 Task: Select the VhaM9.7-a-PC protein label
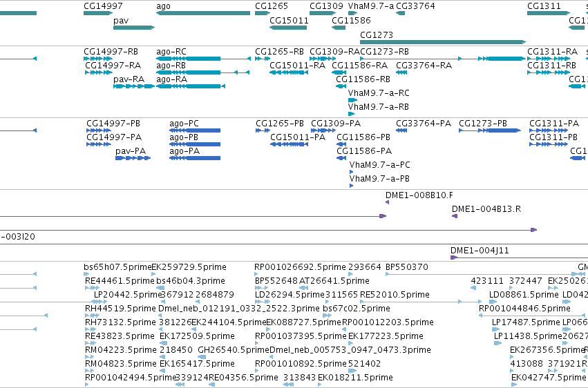380,165
